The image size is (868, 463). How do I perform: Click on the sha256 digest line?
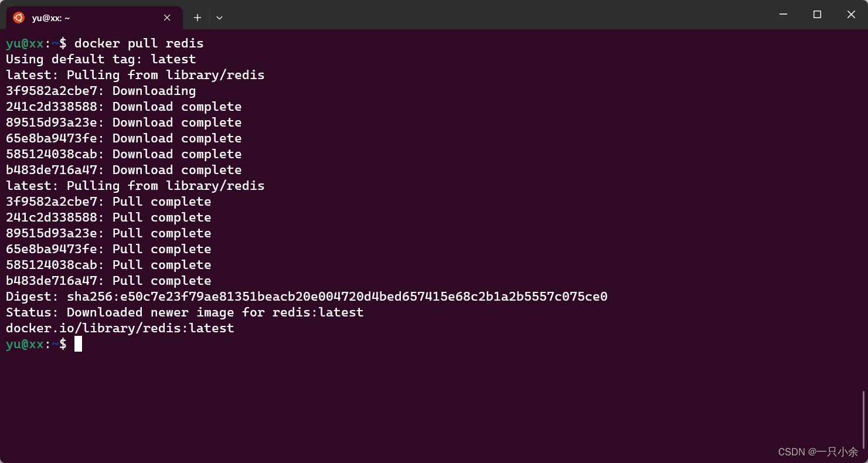[x=307, y=297]
